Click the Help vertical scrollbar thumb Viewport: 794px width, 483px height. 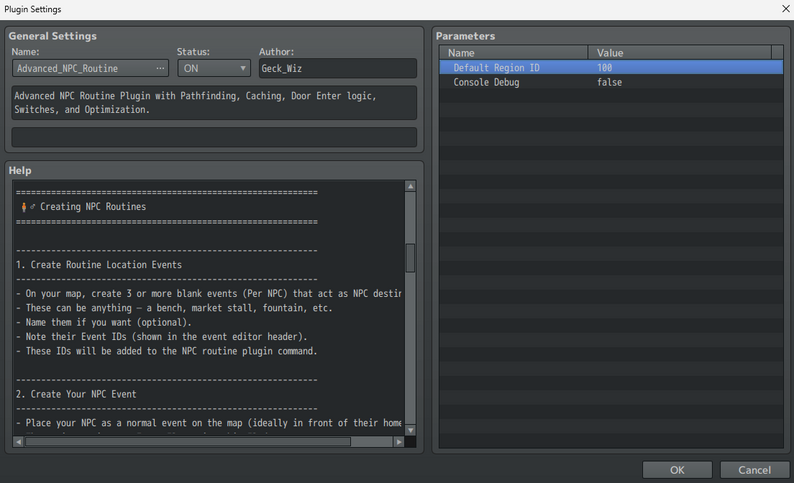(x=411, y=258)
